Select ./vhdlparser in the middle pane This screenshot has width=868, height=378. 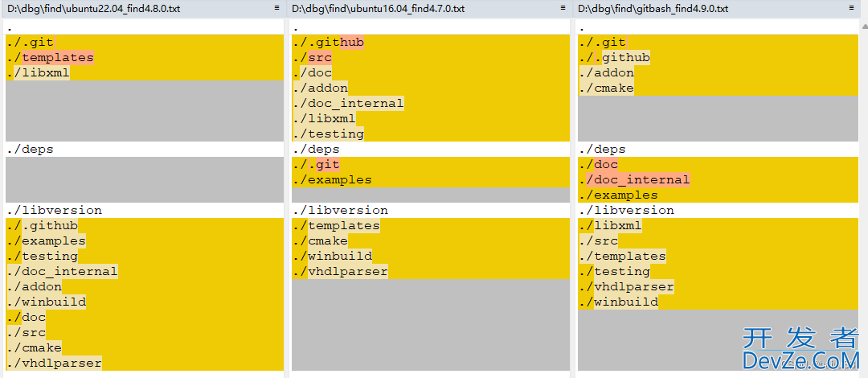[x=340, y=272]
